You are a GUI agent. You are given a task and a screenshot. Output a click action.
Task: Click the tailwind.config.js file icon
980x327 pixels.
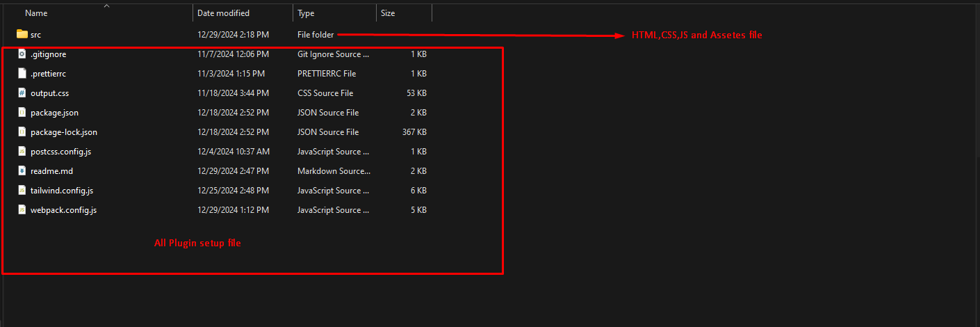click(22, 190)
